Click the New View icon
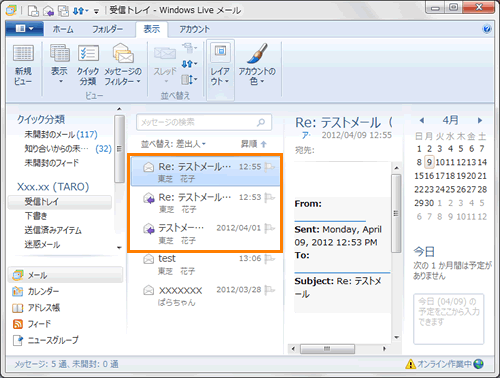This screenshot has height=378, width=500. [23, 53]
